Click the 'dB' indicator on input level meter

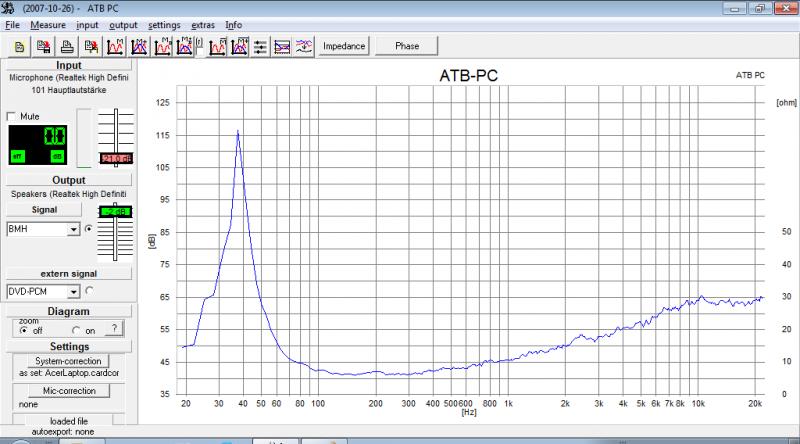(57, 156)
